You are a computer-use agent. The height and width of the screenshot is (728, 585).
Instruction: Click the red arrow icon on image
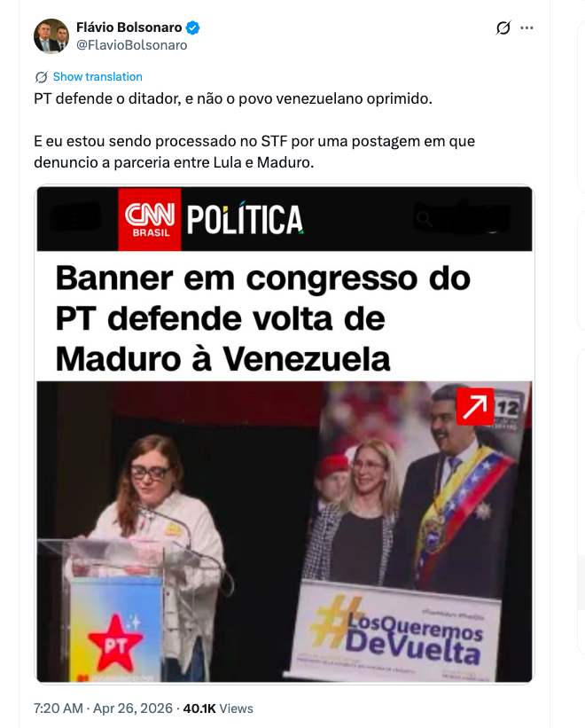(x=475, y=407)
